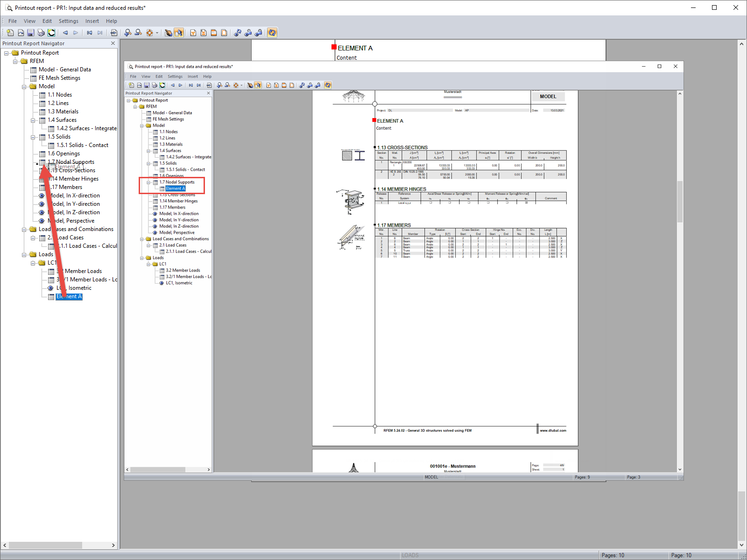The height and width of the screenshot is (560, 747).
Task: Activate the pointer selection tool
Action: click(179, 33)
